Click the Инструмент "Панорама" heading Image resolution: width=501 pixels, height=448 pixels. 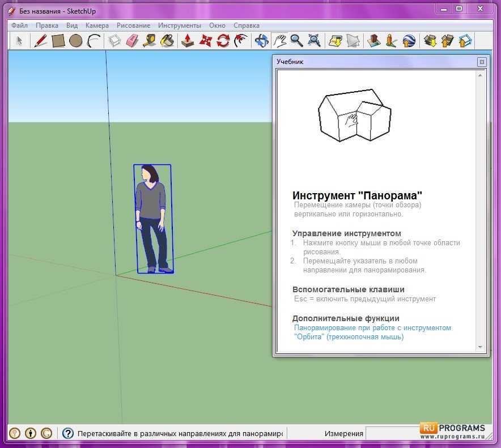357,195
